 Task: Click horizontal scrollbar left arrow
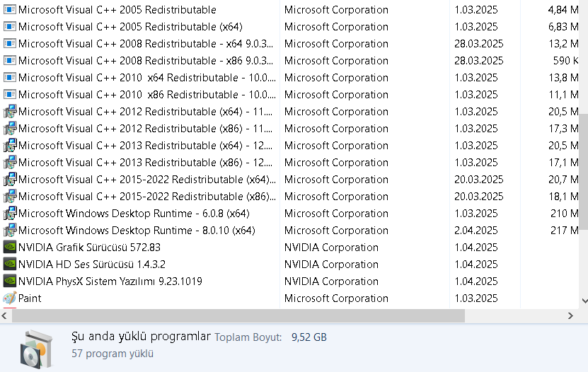[x=4, y=316]
